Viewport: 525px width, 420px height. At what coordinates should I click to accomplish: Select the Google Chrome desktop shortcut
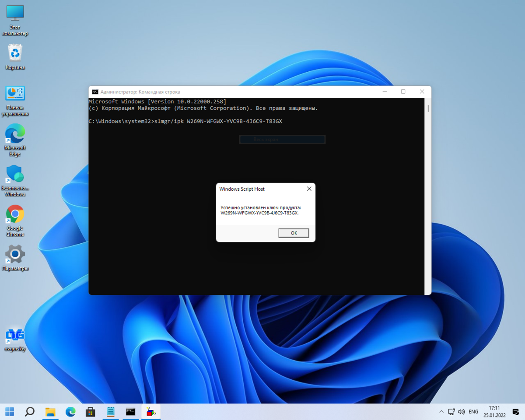[x=15, y=221]
